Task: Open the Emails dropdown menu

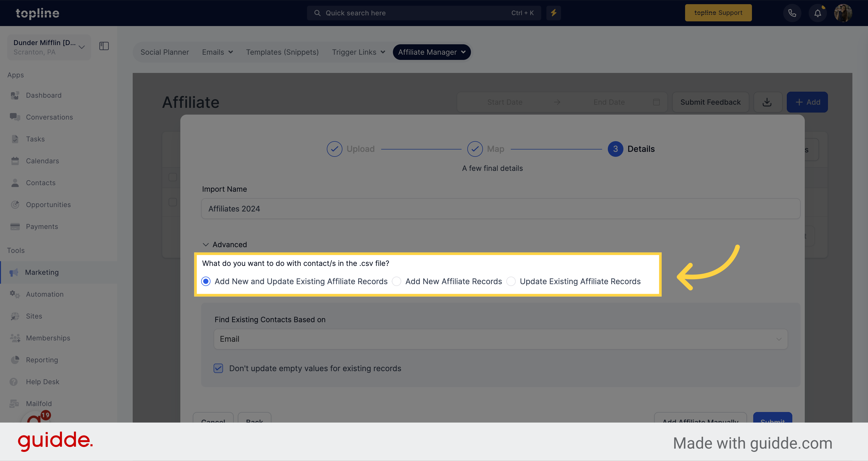Action: (217, 52)
